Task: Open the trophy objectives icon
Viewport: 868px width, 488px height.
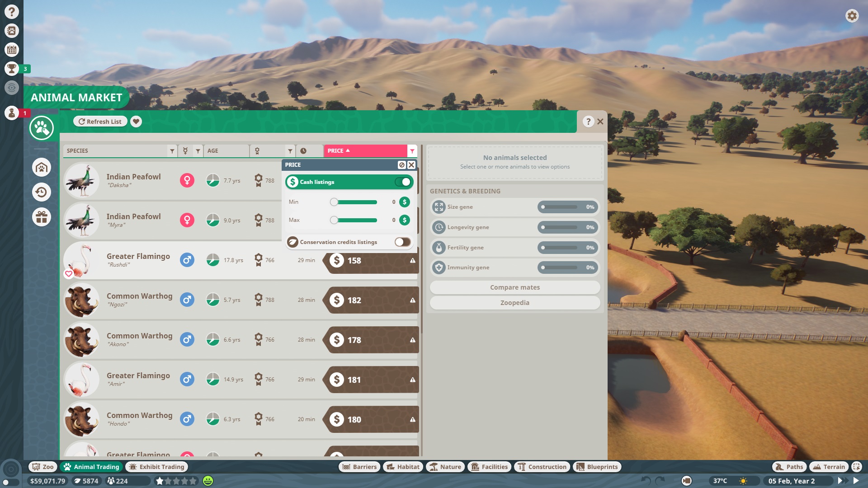Action: pos(12,69)
